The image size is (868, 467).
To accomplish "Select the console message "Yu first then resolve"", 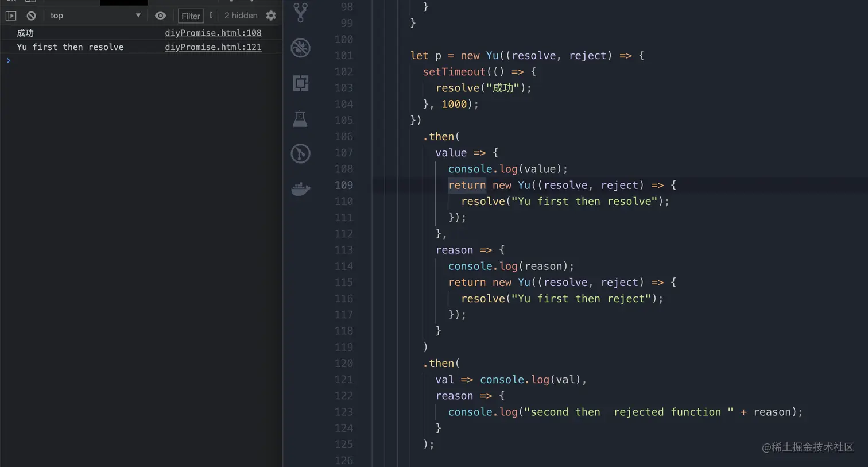I will coord(70,47).
